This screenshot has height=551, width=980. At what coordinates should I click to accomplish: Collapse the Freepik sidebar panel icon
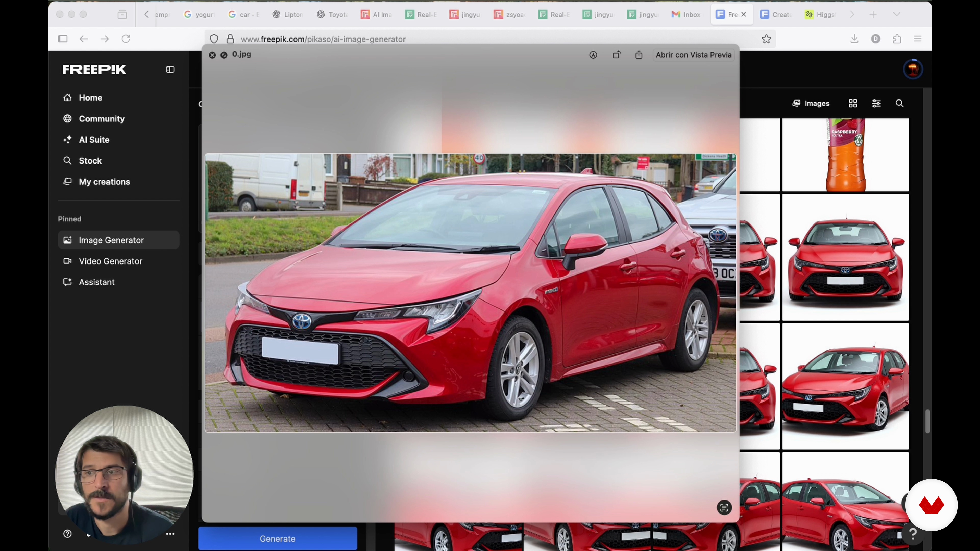(x=170, y=69)
